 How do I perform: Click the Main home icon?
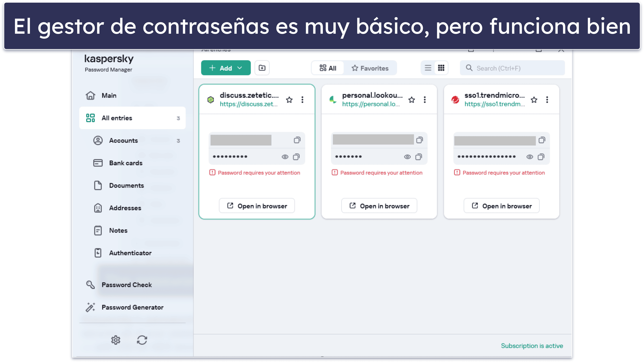click(90, 95)
